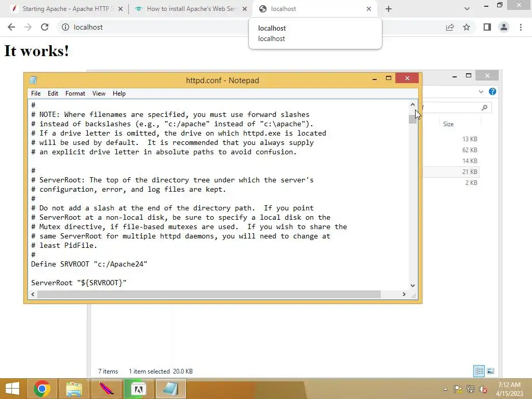Maximize the File Explorer window
This screenshot has height=399, width=532.
coord(469,75)
